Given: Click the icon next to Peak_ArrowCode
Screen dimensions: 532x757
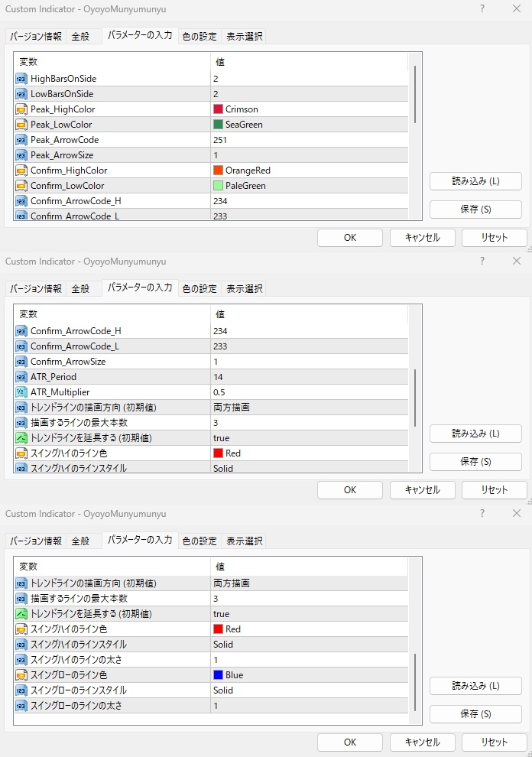Looking at the screenshot, I should click(21, 140).
